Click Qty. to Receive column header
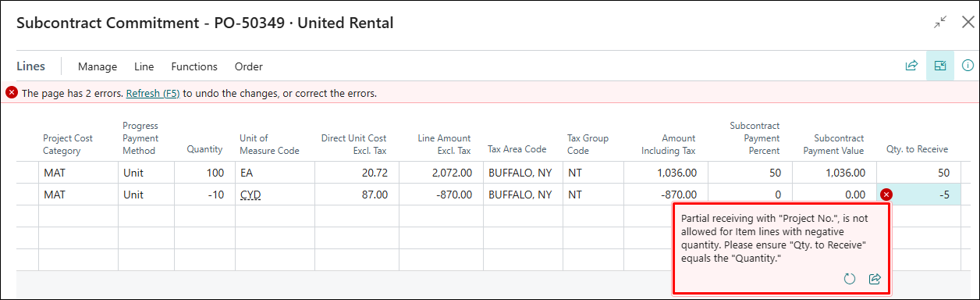Image resolution: width=980 pixels, height=300 pixels. point(918,150)
